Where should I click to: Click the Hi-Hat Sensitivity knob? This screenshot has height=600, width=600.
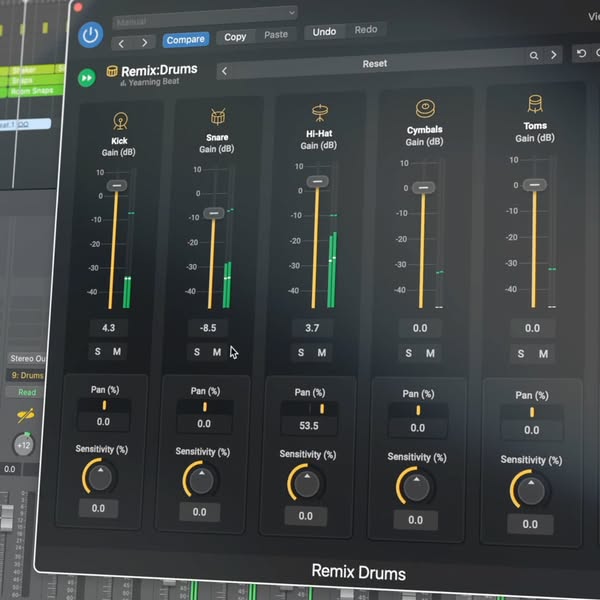point(306,483)
